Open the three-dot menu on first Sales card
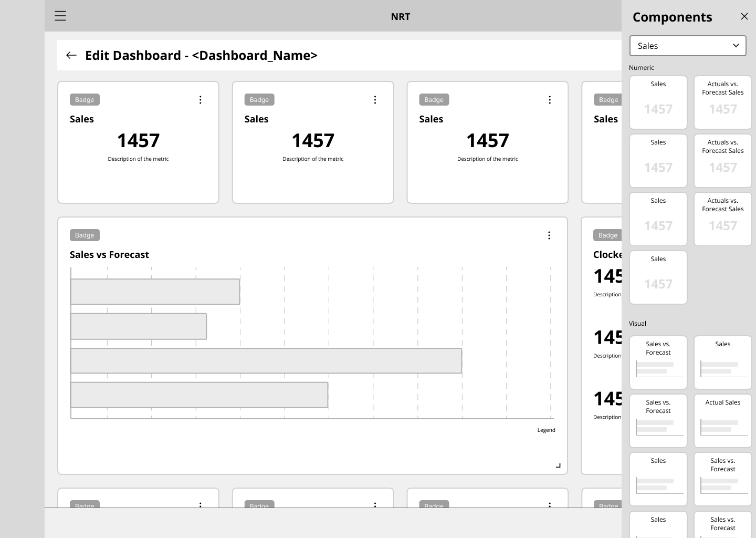756x538 pixels. [x=200, y=100]
